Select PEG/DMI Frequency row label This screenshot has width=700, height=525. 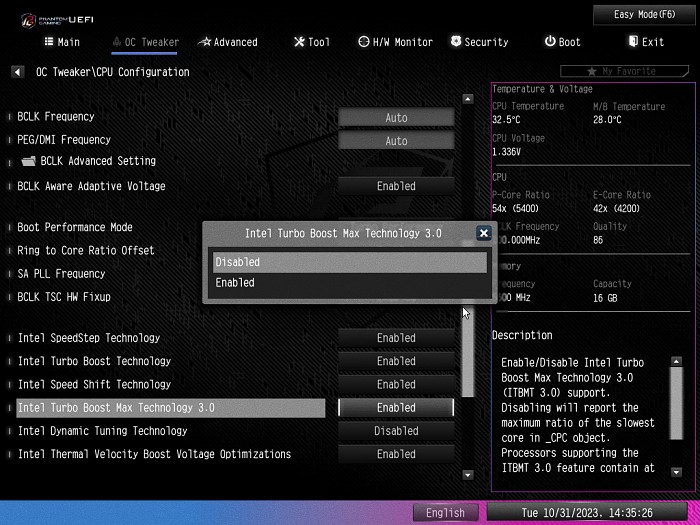click(x=64, y=140)
